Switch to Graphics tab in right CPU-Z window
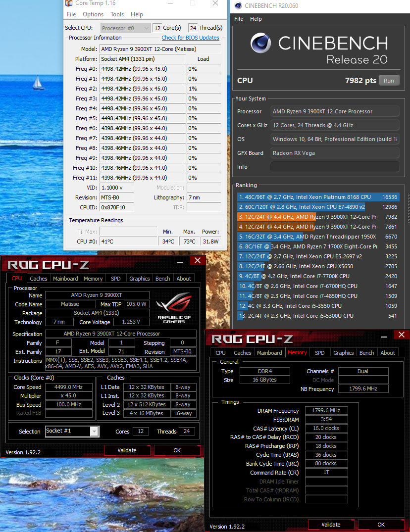The image size is (410, 532). pos(344,353)
